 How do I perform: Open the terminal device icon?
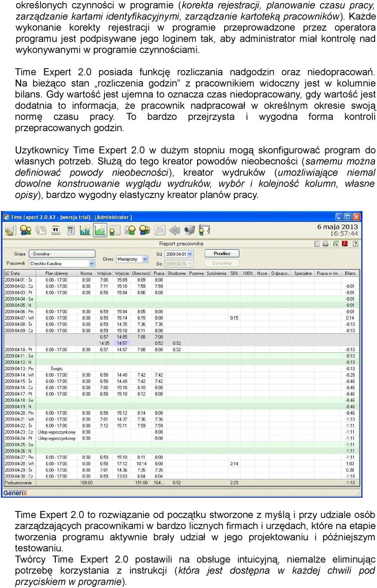pyautogui.click(x=70, y=230)
